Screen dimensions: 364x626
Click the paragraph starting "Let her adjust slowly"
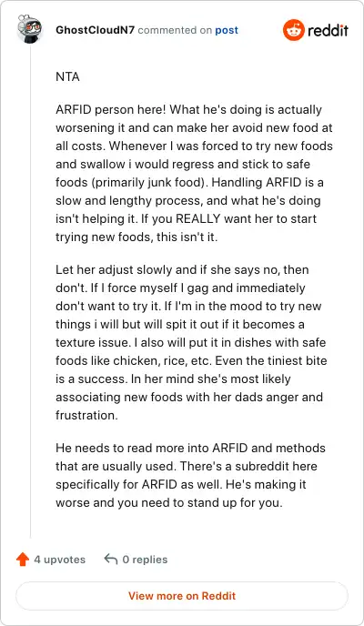click(x=191, y=342)
